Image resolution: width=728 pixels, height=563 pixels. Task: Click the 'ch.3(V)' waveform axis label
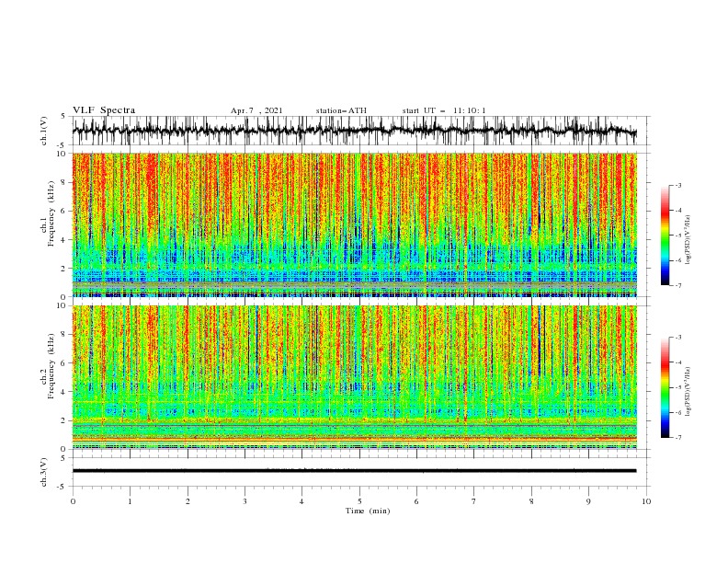tap(44, 472)
